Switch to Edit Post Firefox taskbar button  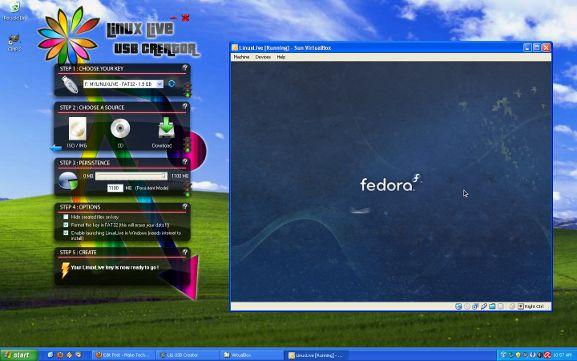[123, 355]
